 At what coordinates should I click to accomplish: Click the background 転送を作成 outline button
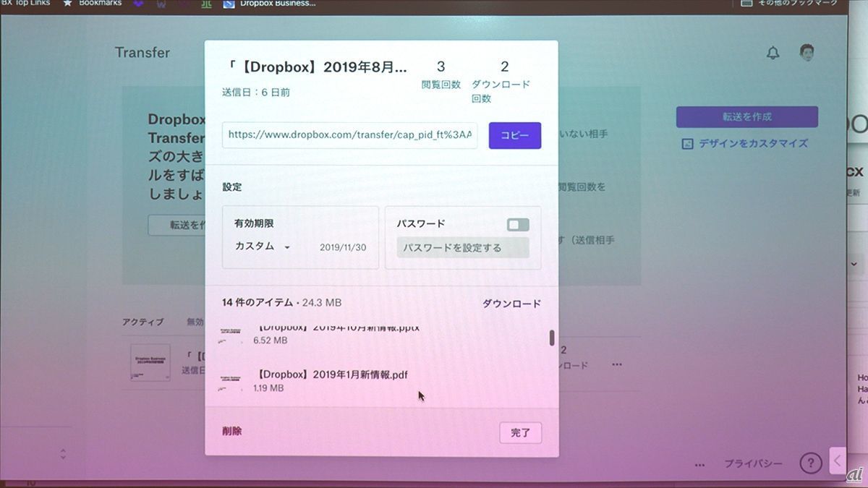177,225
